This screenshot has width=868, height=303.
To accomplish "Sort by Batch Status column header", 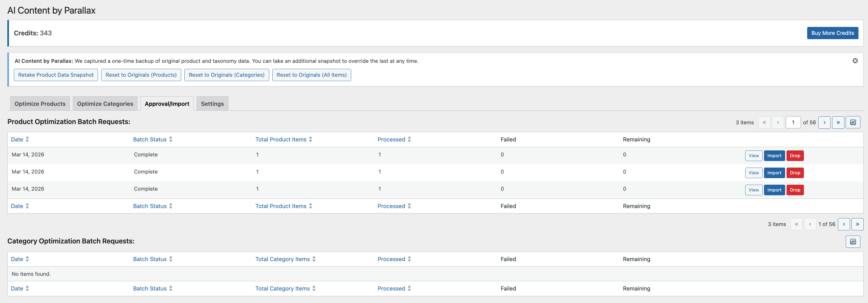I will tap(150, 139).
